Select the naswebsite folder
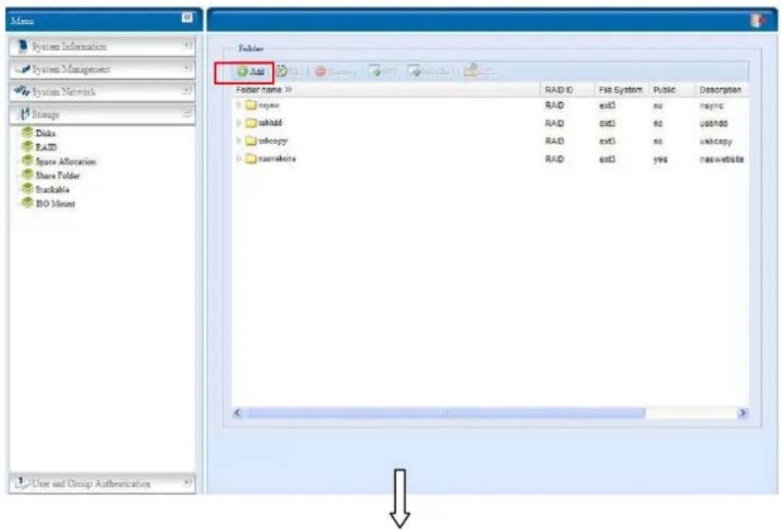 click(271, 159)
